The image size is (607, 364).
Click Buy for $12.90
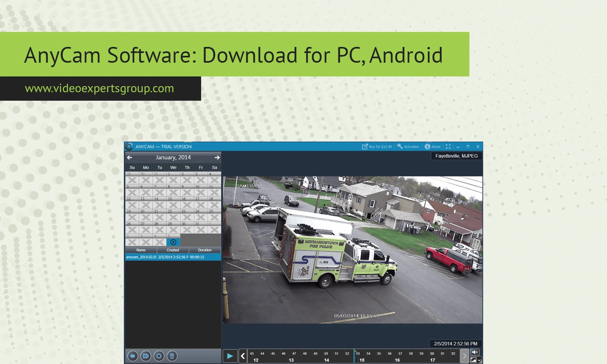(377, 146)
